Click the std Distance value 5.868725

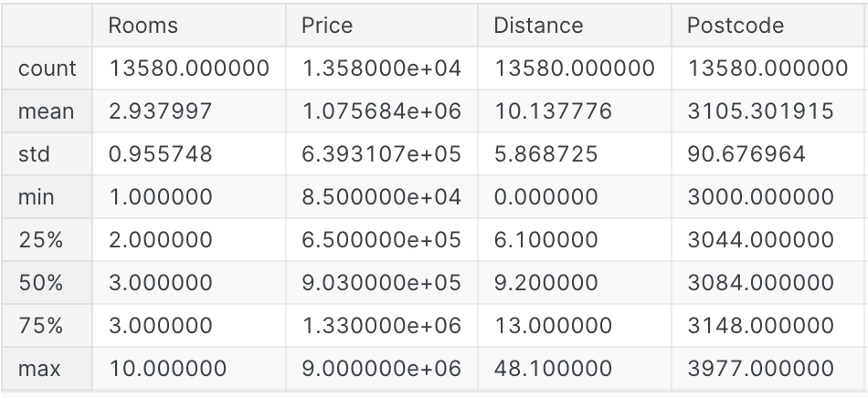pyautogui.click(x=545, y=154)
